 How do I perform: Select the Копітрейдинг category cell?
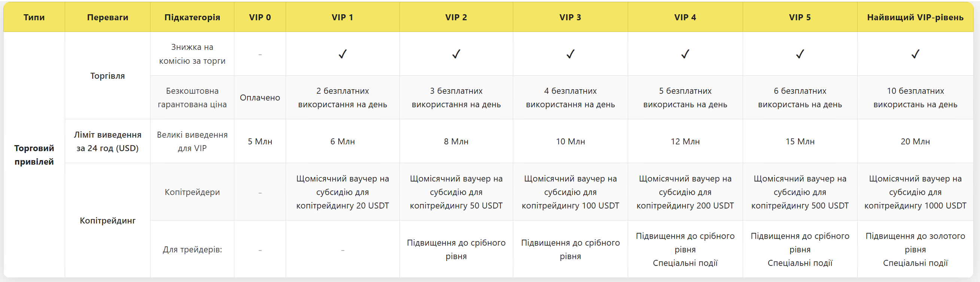click(x=108, y=220)
